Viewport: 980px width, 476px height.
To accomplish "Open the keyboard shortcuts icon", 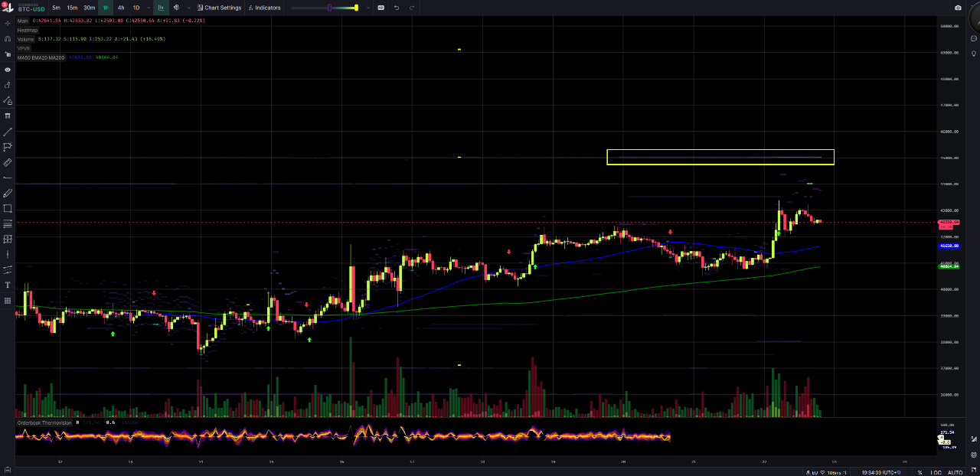I will point(381,8).
